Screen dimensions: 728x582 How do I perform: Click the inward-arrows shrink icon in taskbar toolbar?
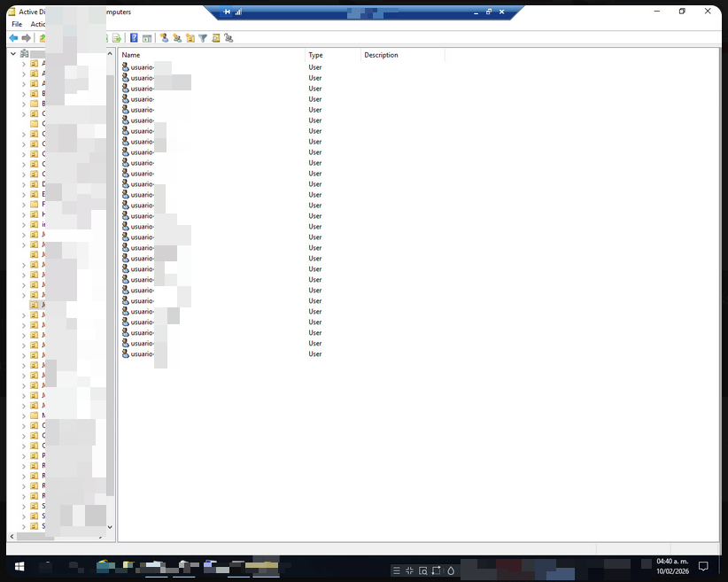[x=409, y=570]
